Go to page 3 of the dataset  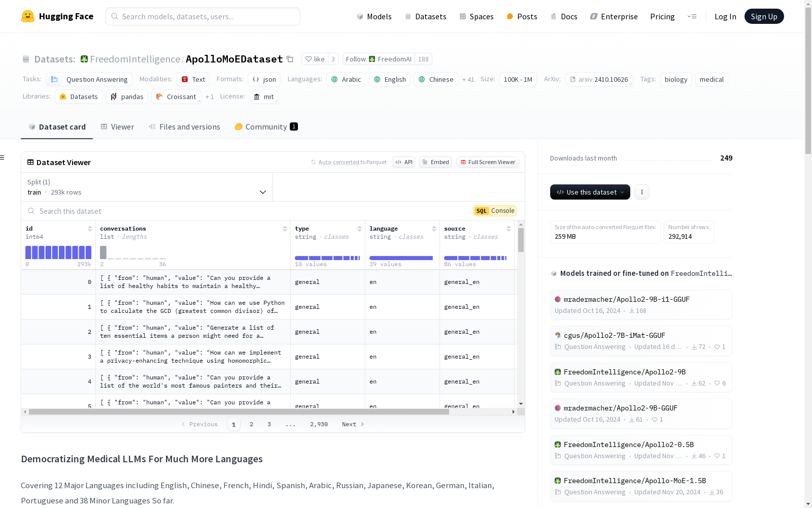pos(269,424)
